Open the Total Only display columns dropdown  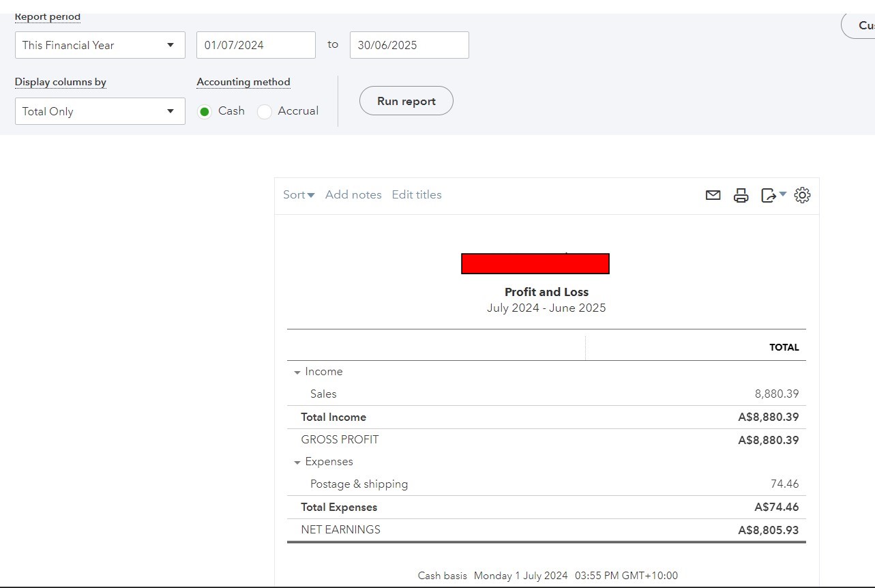[x=100, y=111]
